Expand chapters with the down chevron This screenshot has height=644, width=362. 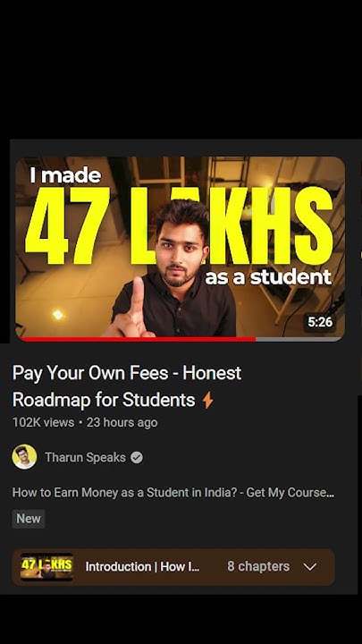pyautogui.click(x=310, y=567)
